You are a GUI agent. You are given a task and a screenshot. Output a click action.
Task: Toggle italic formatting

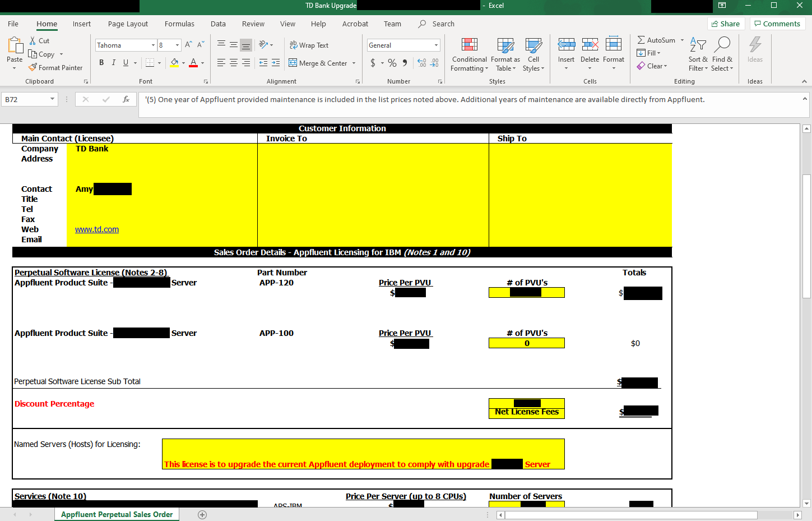click(x=114, y=63)
